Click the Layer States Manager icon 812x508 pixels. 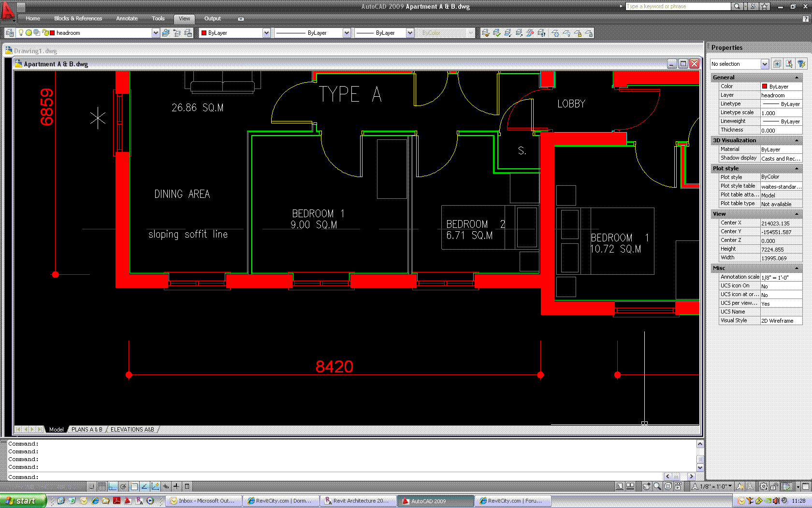[188, 33]
